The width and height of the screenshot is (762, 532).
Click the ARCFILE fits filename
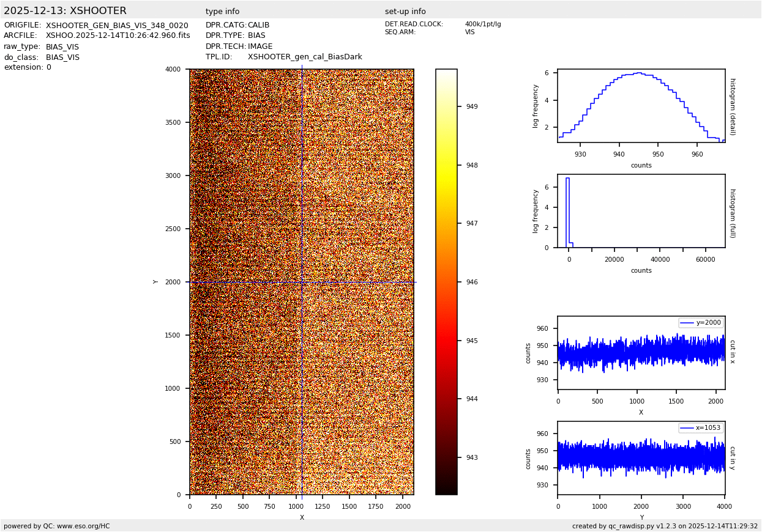click(x=118, y=36)
